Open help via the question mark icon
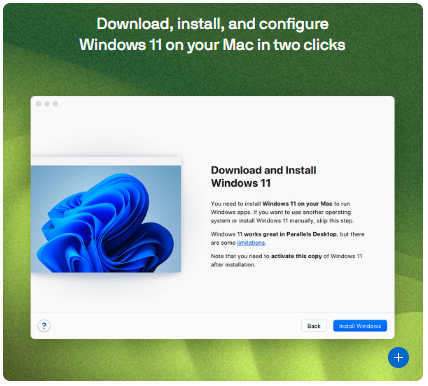Image resolution: width=428 pixels, height=386 pixels. point(44,326)
